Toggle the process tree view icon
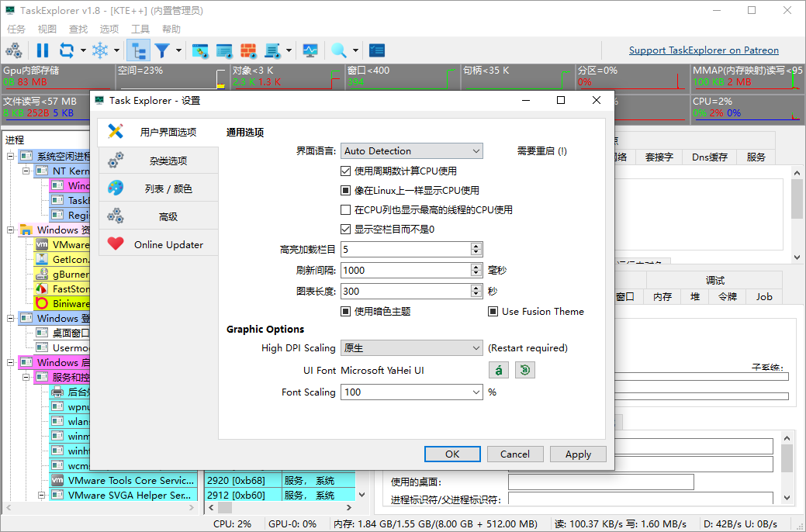This screenshot has width=806, height=532. click(138, 50)
